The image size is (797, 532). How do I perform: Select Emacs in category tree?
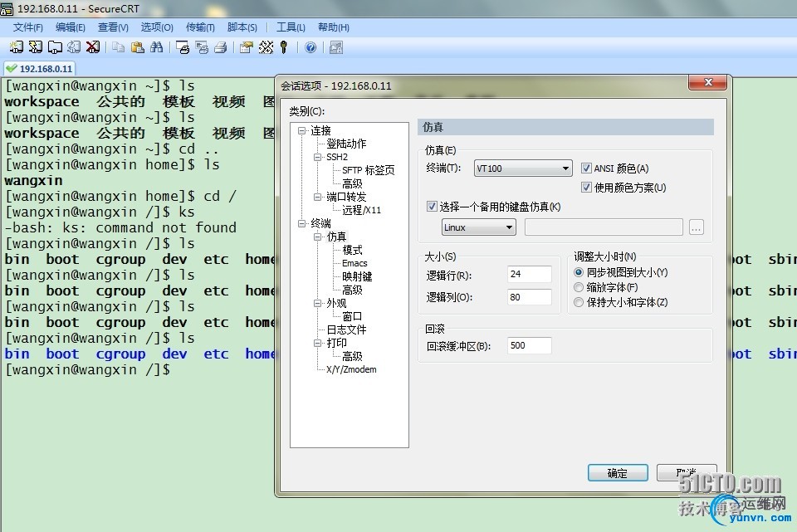(354, 263)
